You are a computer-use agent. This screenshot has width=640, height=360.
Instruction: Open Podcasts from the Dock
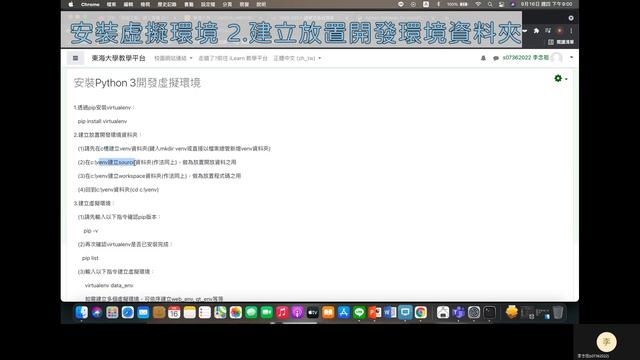[298, 313]
